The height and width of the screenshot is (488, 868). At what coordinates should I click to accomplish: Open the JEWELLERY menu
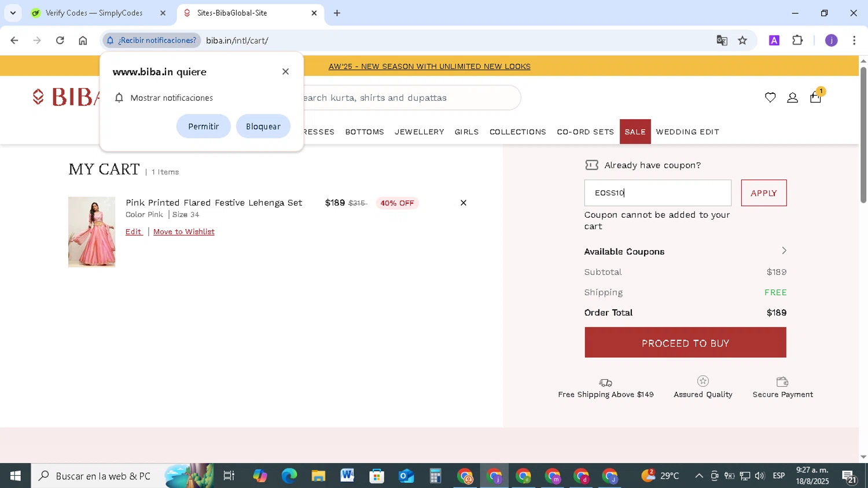click(x=420, y=132)
